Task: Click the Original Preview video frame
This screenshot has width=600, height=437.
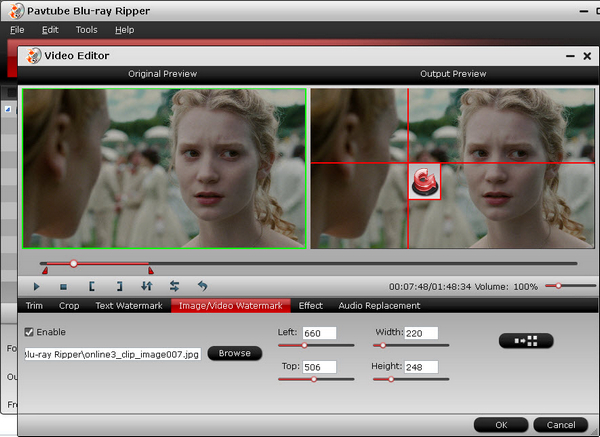Action: (164, 168)
